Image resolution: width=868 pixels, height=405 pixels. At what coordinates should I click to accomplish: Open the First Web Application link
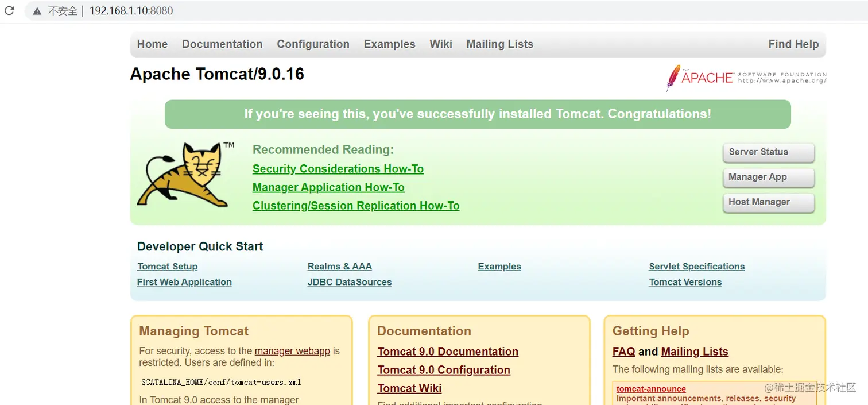[184, 282]
